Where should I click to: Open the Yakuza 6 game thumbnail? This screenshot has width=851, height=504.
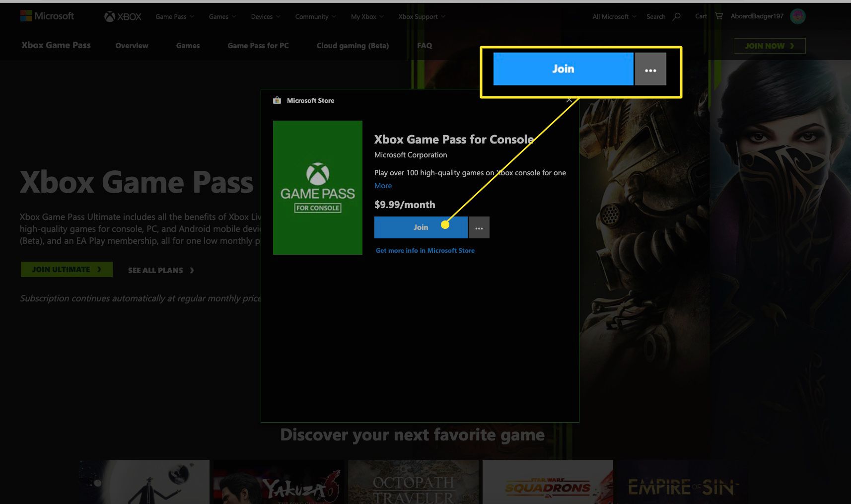[x=279, y=482]
